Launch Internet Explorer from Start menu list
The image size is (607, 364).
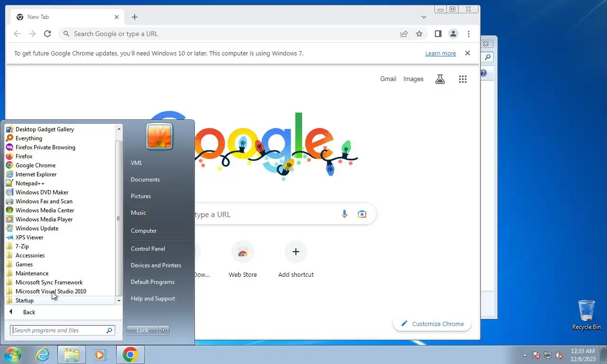click(x=60, y=174)
